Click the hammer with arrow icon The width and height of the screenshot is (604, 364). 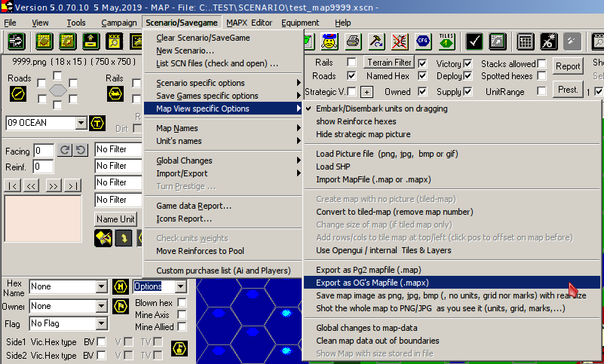click(376, 41)
